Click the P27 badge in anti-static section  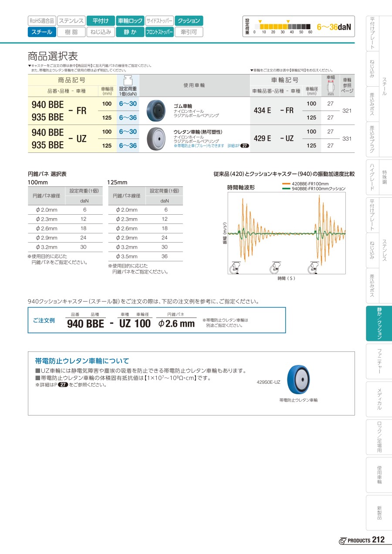(63, 385)
